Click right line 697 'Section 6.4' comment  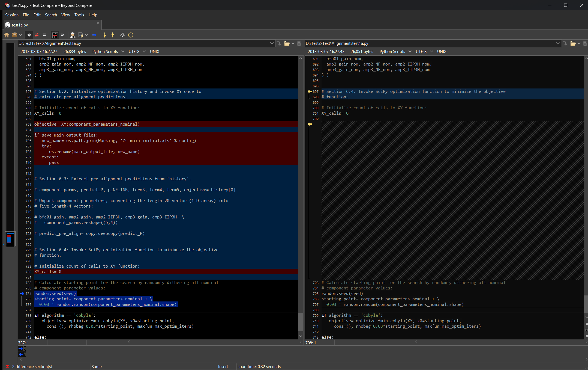click(413, 91)
